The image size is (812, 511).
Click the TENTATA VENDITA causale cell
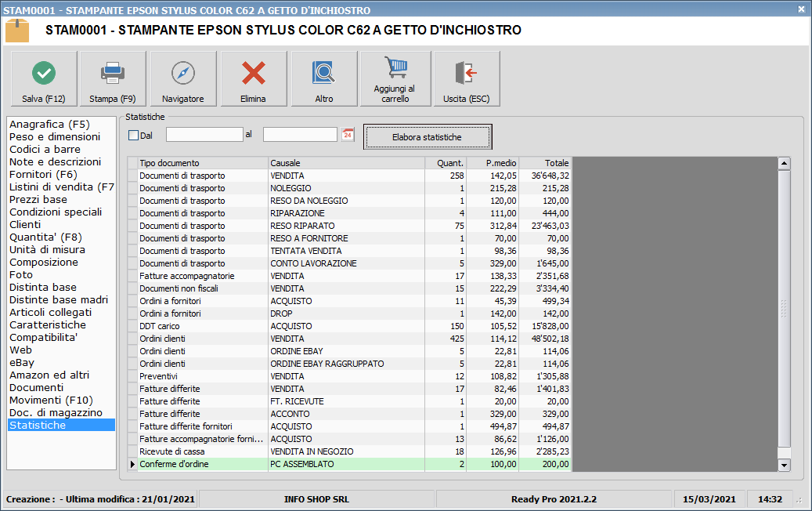(346, 251)
